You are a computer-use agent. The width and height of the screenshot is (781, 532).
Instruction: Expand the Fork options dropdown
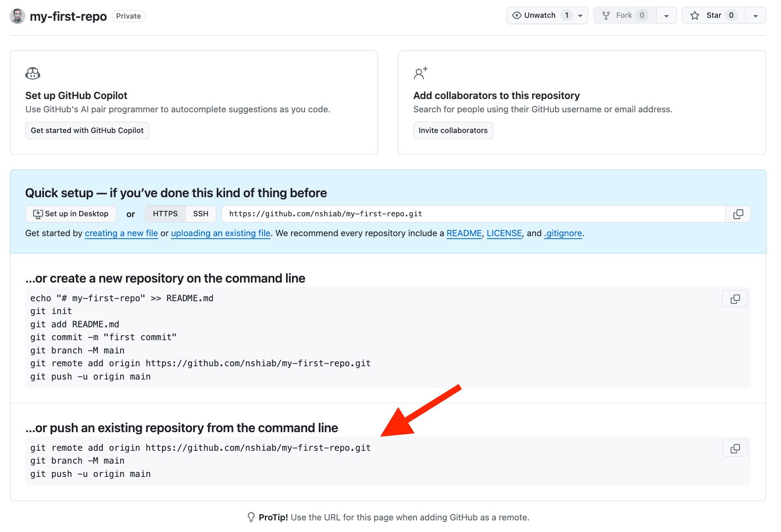[x=666, y=15]
